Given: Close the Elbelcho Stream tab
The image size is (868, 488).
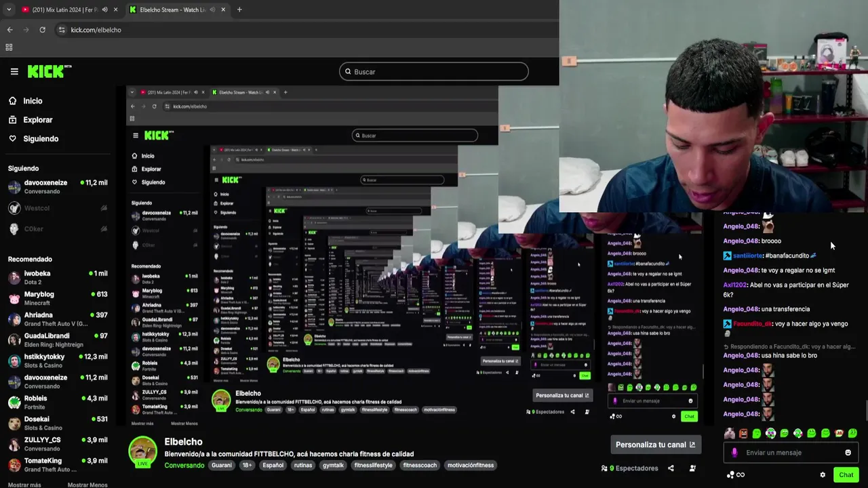Looking at the screenshot, I should (223, 9).
